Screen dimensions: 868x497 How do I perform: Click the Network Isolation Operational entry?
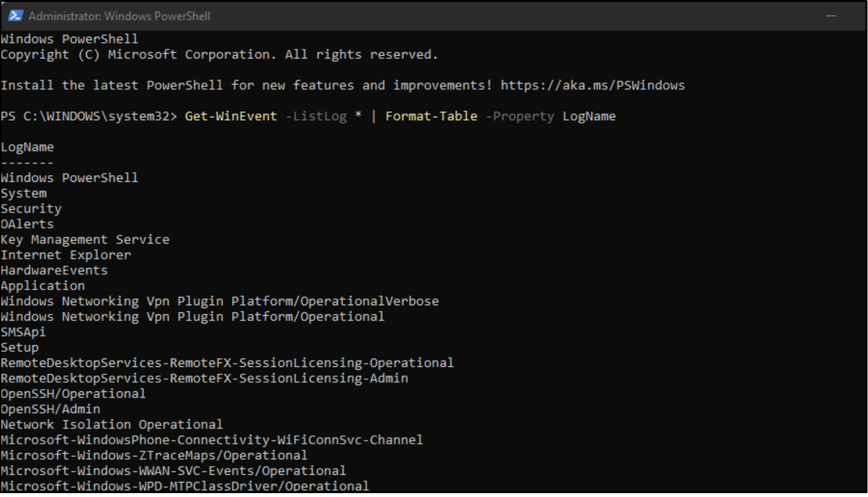[112, 425]
